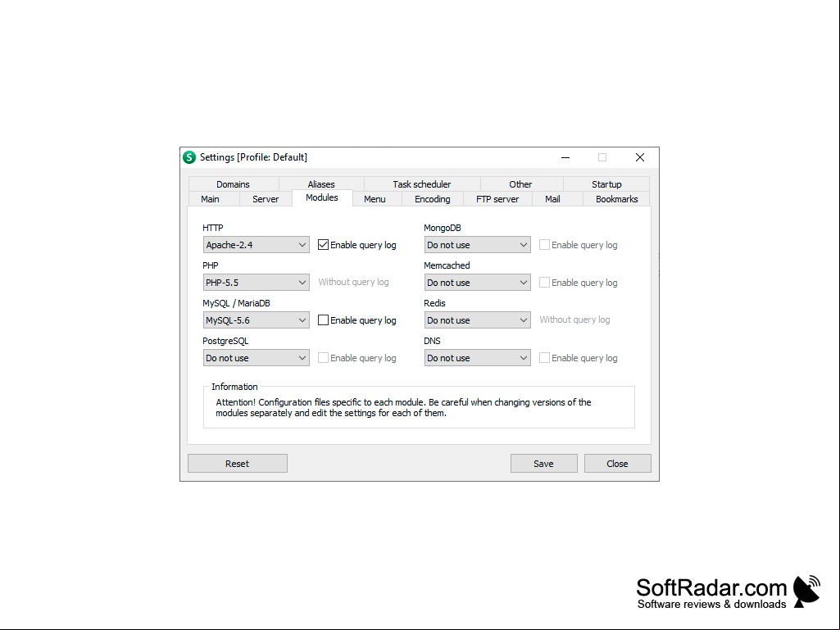
Task: Expand the Memcached module dropdown
Action: (x=477, y=283)
